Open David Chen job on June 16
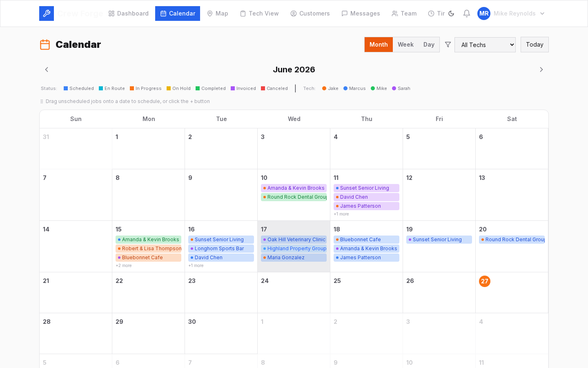588x368 pixels. (221, 258)
